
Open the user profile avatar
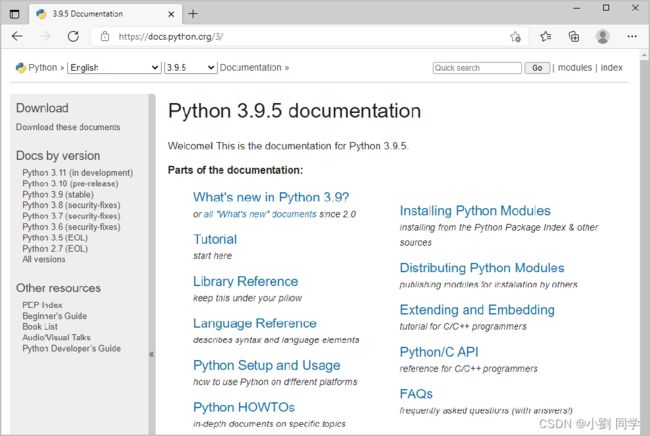[602, 36]
